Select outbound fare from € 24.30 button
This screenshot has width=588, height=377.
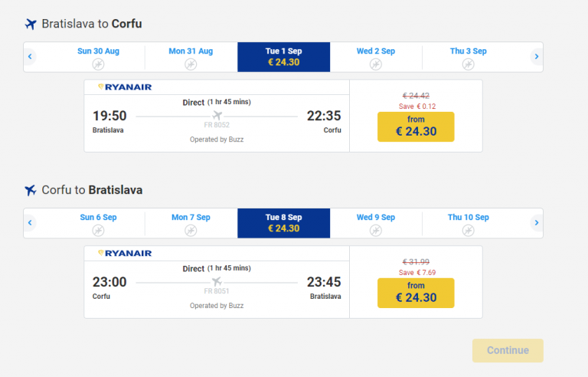pos(416,126)
